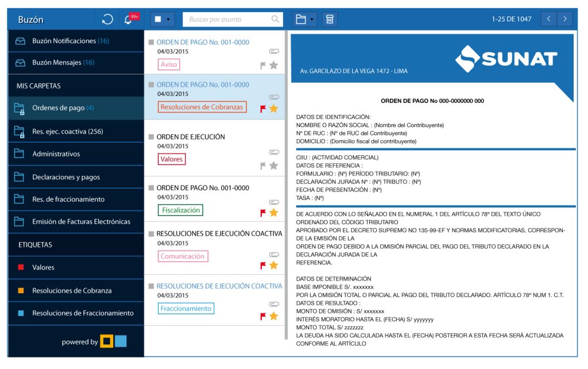Viewport: 588px width, 369px height.
Task: Toggle the star on the Comunicación message
Action: (274, 265)
